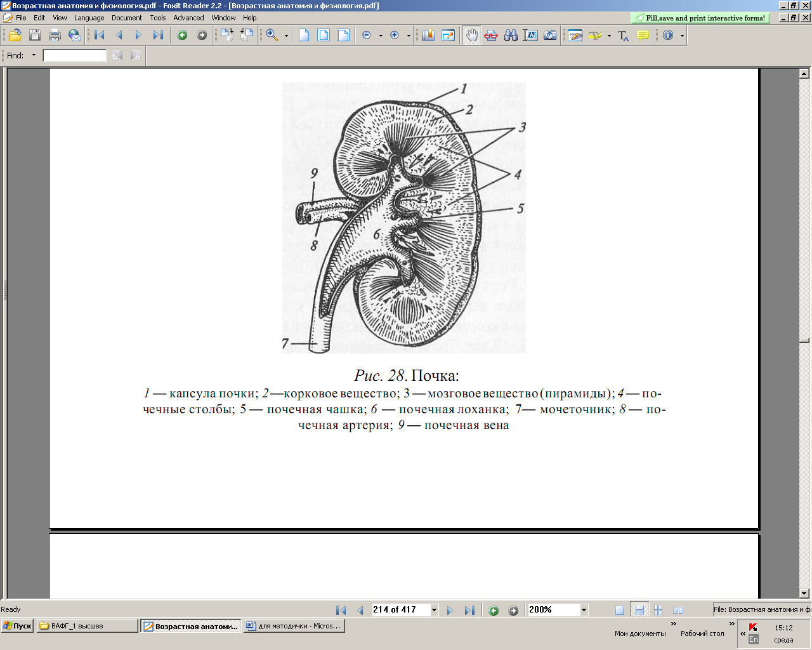Open the Advanced menu

pyautogui.click(x=188, y=18)
